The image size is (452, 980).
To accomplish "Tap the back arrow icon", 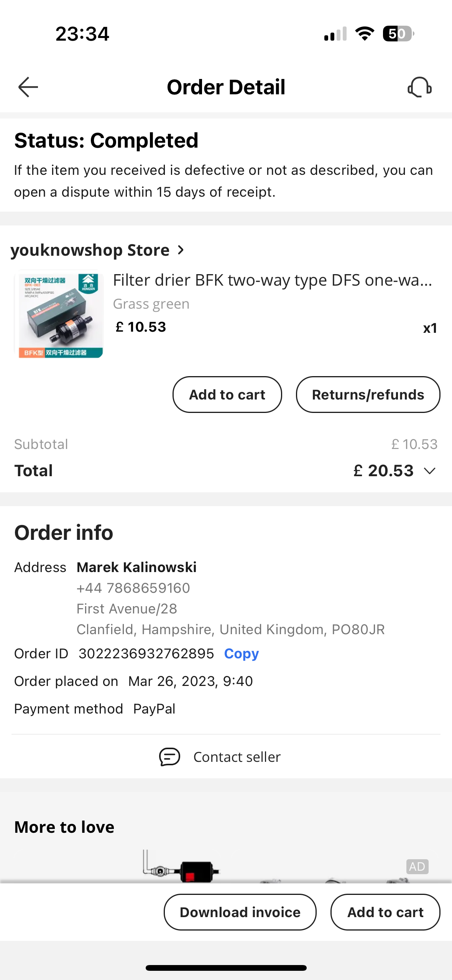I will coord(28,87).
